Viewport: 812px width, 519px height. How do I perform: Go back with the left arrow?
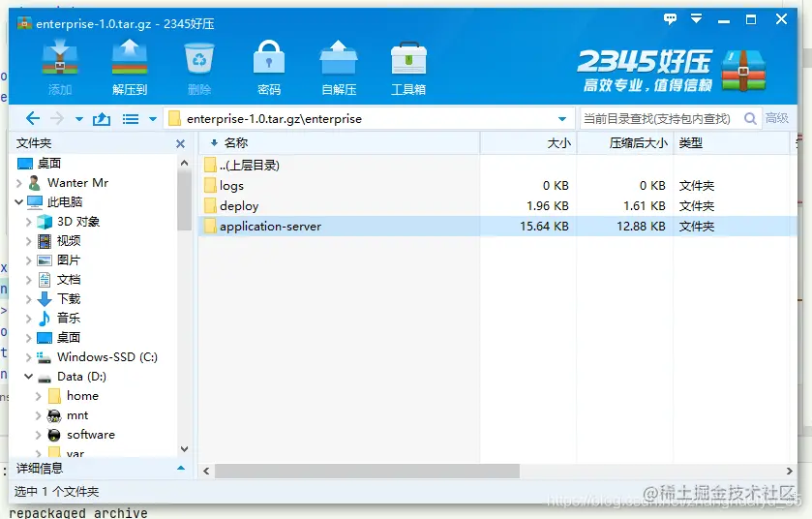[x=33, y=118]
